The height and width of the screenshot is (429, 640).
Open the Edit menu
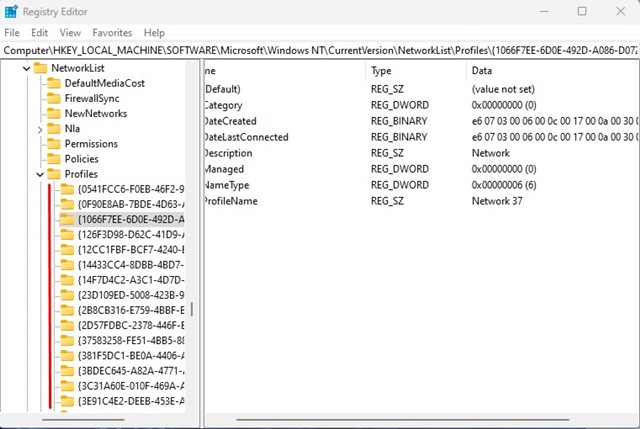pyautogui.click(x=40, y=33)
